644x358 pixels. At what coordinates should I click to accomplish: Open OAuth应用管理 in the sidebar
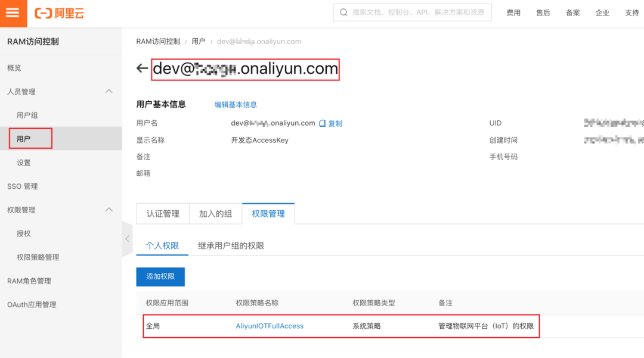tap(32, 305)
